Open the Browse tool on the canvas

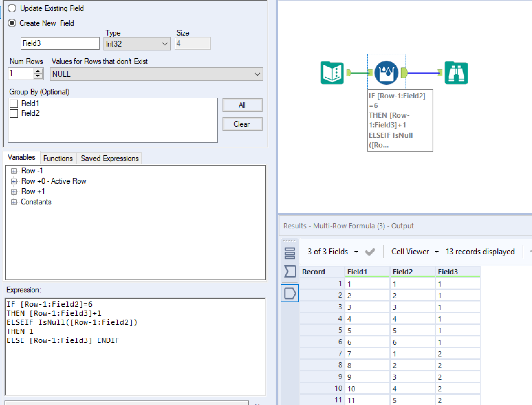tap(456, 72)
